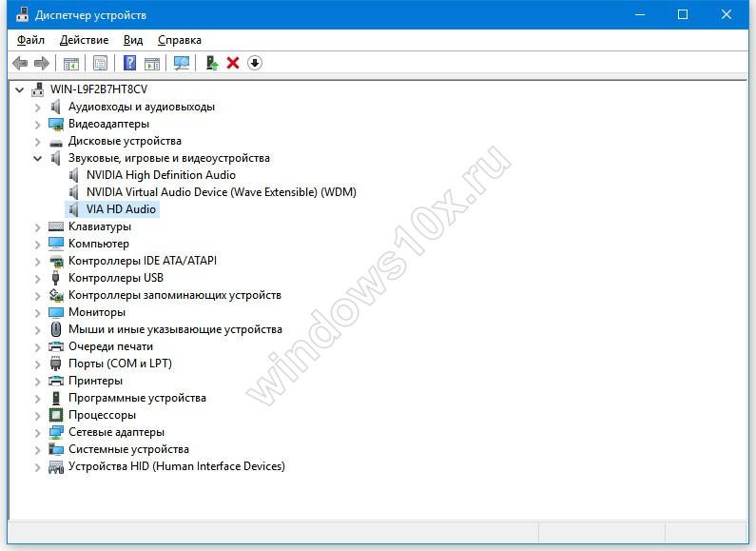Toggle the action pane toolbar icon
Image resolution: width=756 pixels, height=551 pixels.
point(152,63)
